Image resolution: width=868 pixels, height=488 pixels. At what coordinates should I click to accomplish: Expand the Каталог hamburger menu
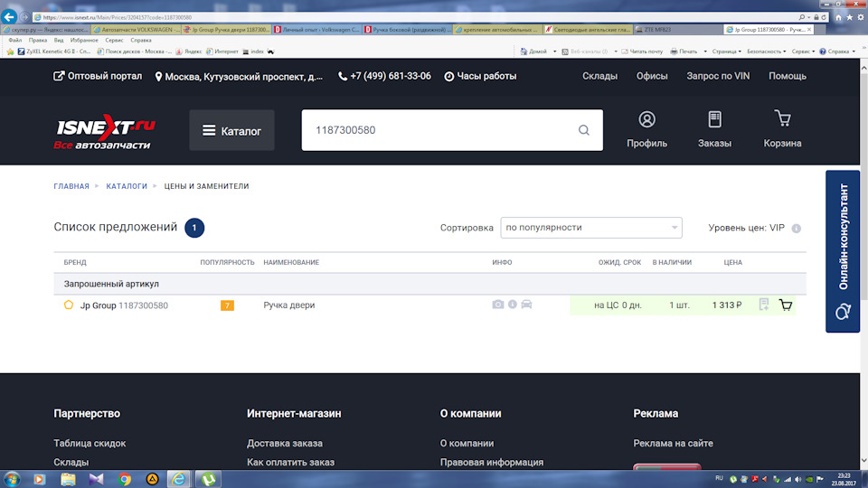[x=231, y=131]
